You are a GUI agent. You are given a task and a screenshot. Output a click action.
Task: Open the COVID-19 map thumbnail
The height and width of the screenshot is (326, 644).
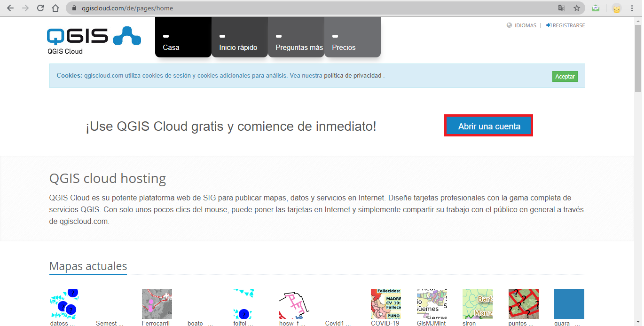pos(385,304)
